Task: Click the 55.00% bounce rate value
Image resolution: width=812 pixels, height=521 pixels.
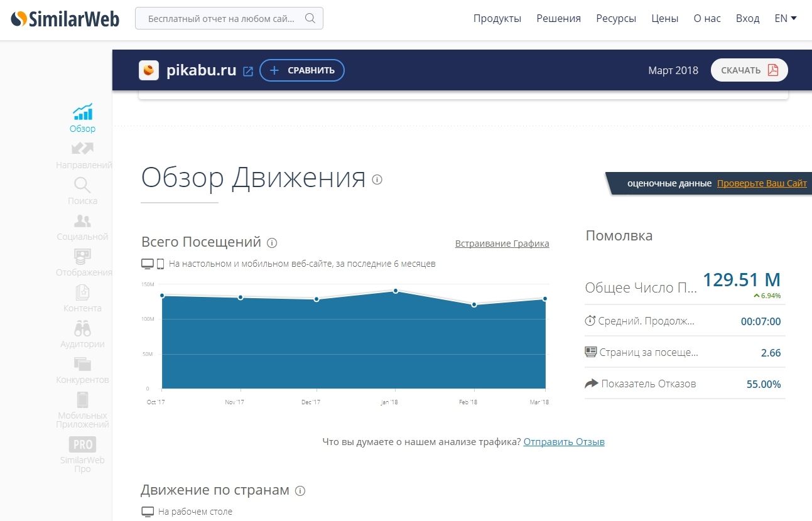Action: (x=764, y=384)
